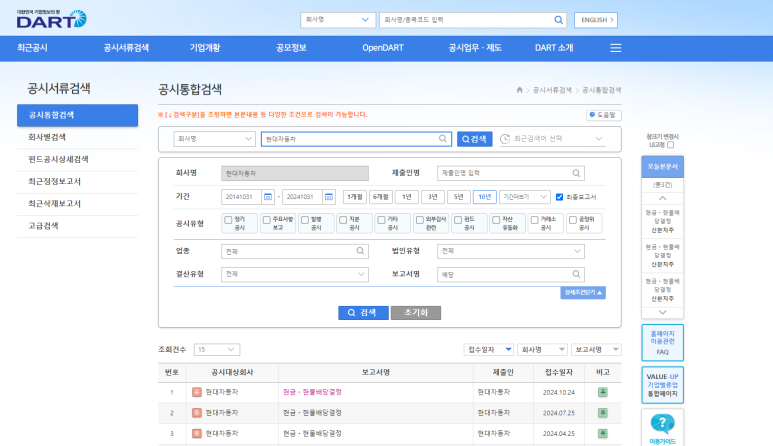Click the clock icon beside 최근검색어 선택
773x446 pixels.
[x=505, y=139]
